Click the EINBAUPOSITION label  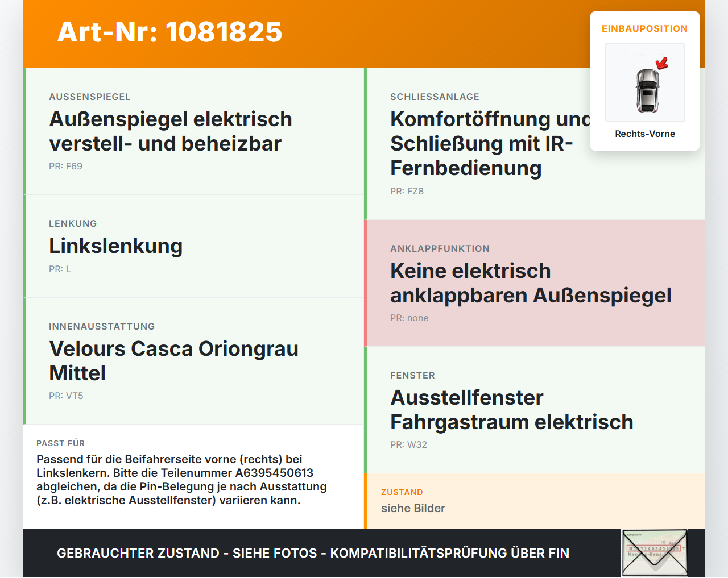click(645, 28)
